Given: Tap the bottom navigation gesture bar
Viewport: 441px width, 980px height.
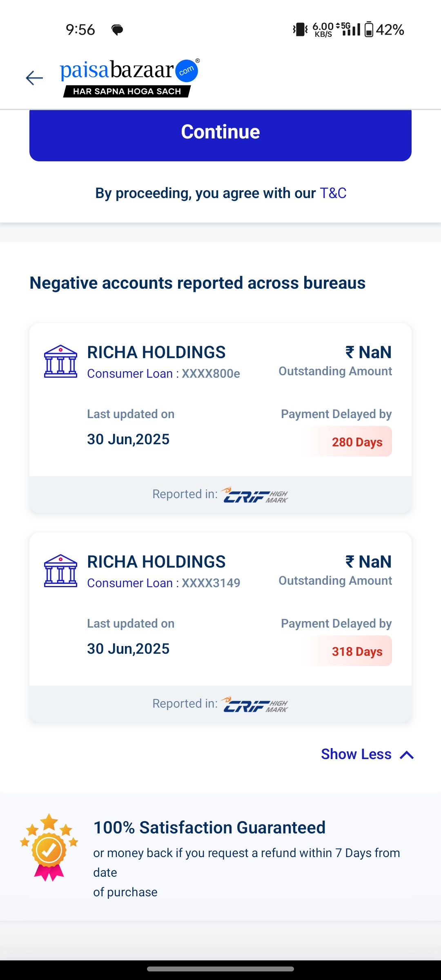Looking at the screenshot, I should click(220, 969).
